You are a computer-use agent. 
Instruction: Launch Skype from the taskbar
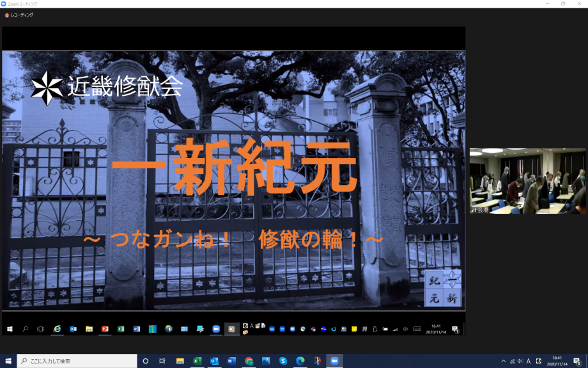coord(282,361)
